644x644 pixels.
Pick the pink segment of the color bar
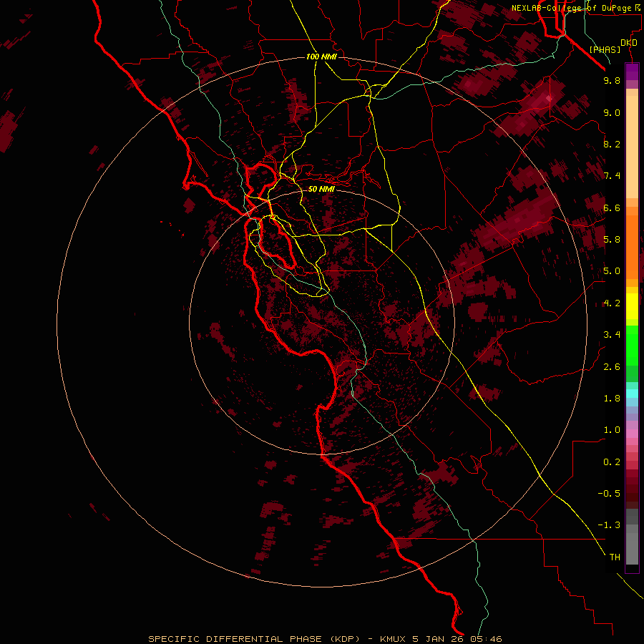pyautogui.click(x=632, y=434)
